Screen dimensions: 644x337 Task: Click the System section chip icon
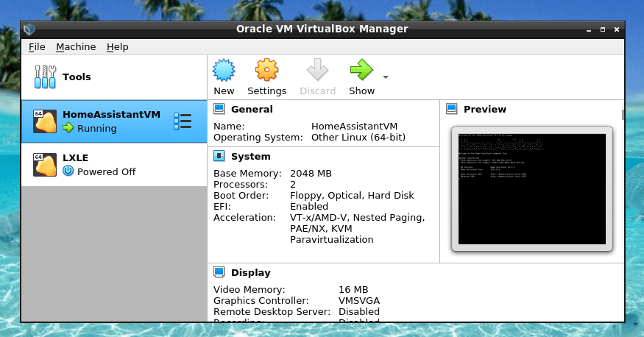[x=219, y=156]
